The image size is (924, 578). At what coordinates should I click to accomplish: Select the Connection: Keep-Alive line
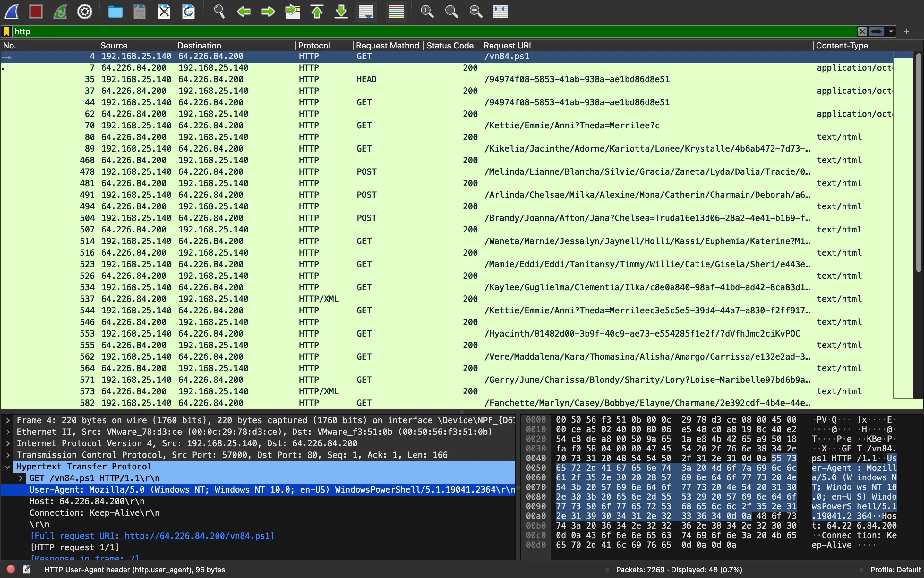(258, 512)
